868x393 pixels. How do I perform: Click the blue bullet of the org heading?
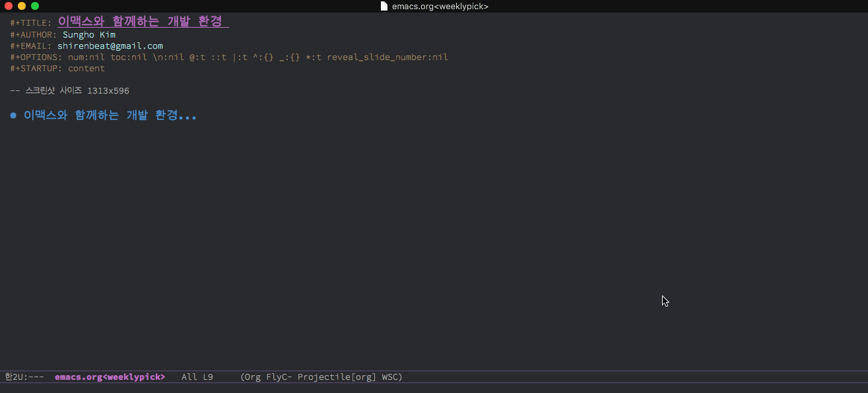13,115
